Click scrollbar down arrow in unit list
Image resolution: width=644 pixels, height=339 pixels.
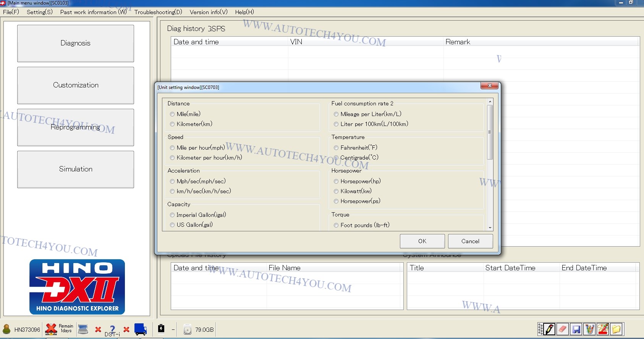click(x=490, y=228)
